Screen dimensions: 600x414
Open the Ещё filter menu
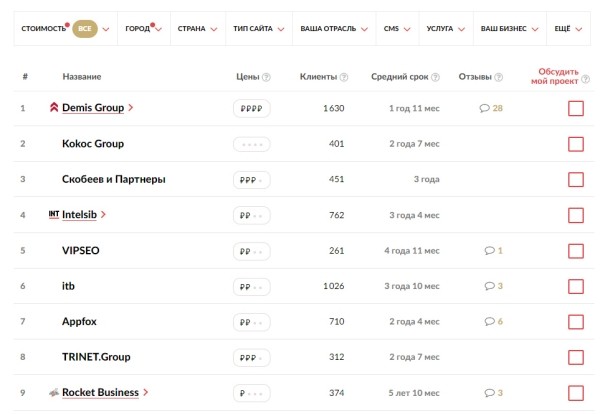566,29
